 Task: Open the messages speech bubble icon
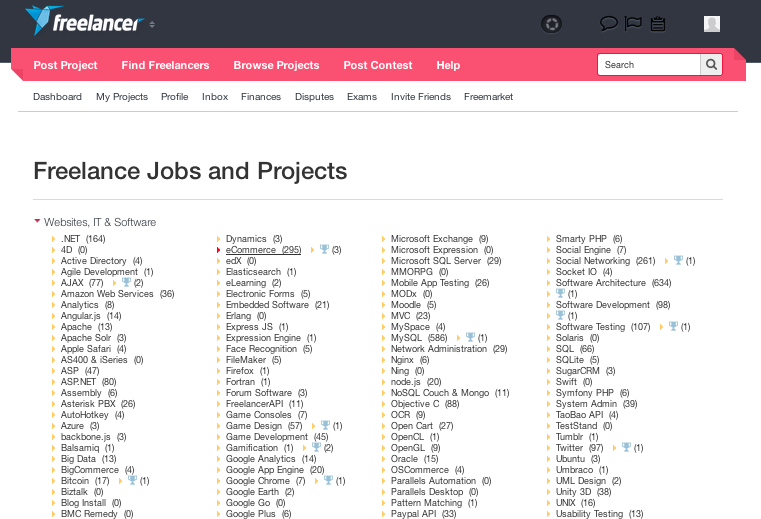608,24
